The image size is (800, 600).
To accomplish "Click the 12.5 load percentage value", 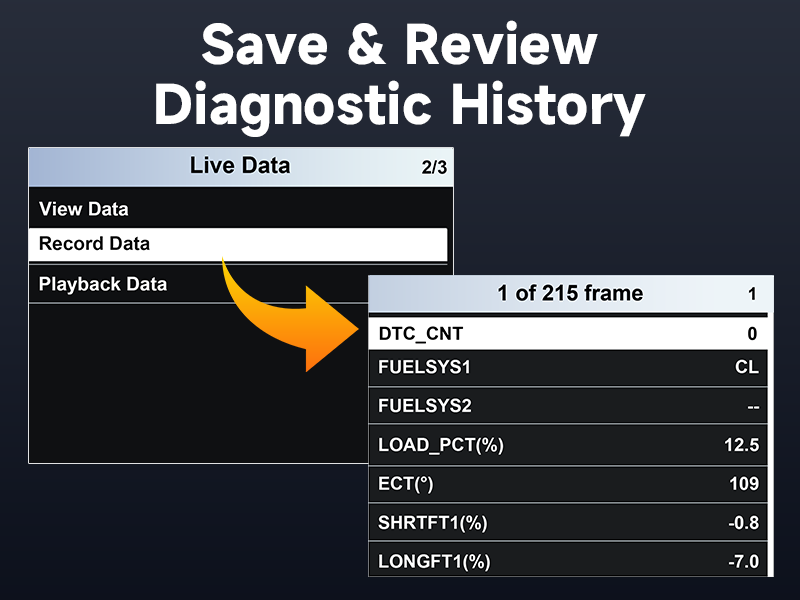I will tap(742, 445).
